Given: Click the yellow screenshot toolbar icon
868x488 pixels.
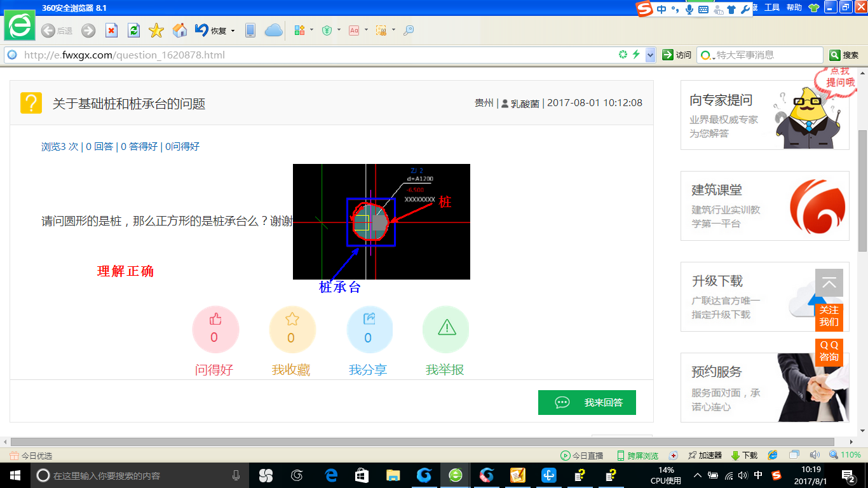Looking at the screenshot, I should pyautogui.click(x=381, y=30).
